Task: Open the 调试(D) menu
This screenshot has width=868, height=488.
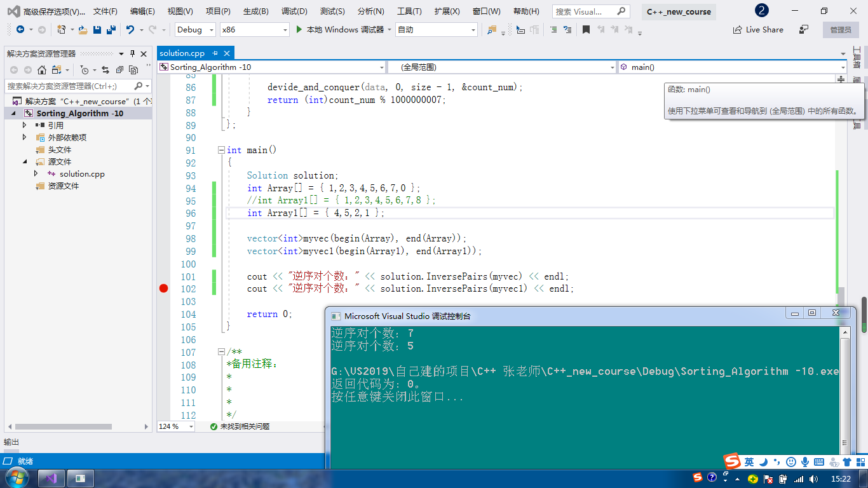Action: (294, 11)
